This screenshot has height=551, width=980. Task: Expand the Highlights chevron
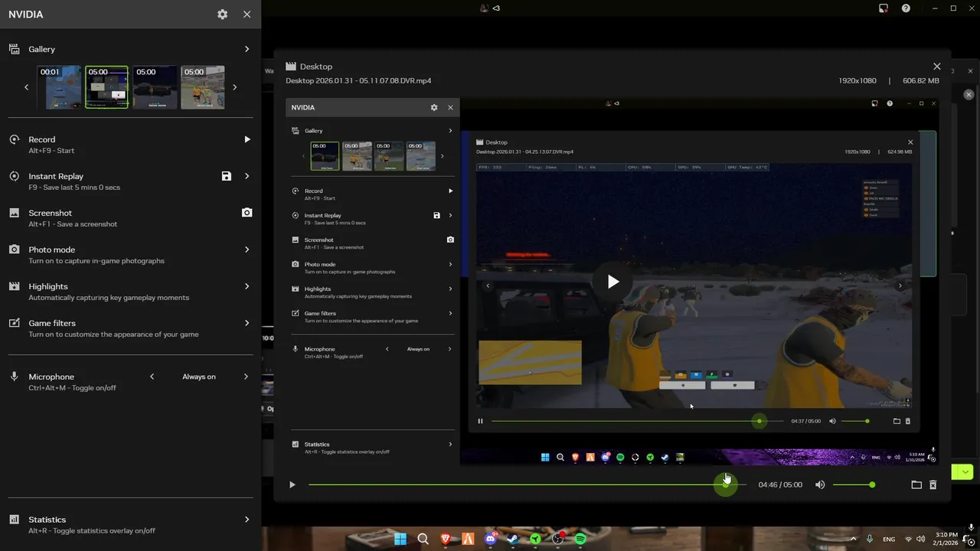[x=247, y=286]
